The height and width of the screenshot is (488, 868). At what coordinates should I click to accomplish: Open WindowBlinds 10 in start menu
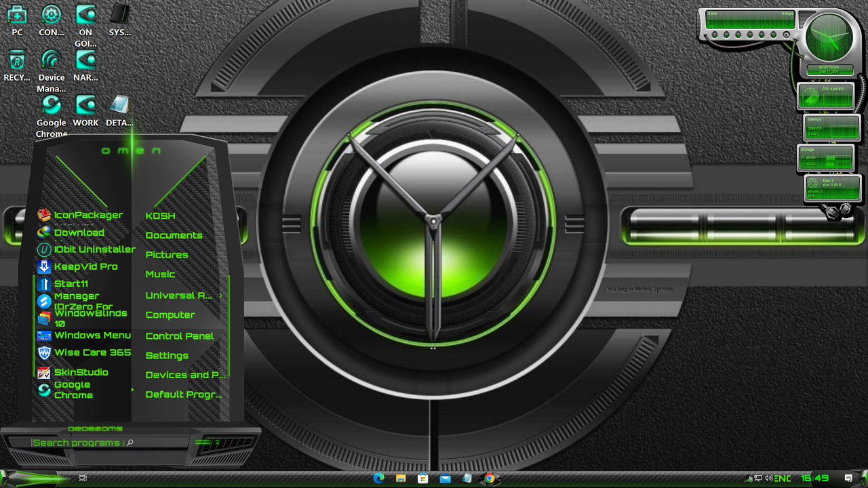81,318
